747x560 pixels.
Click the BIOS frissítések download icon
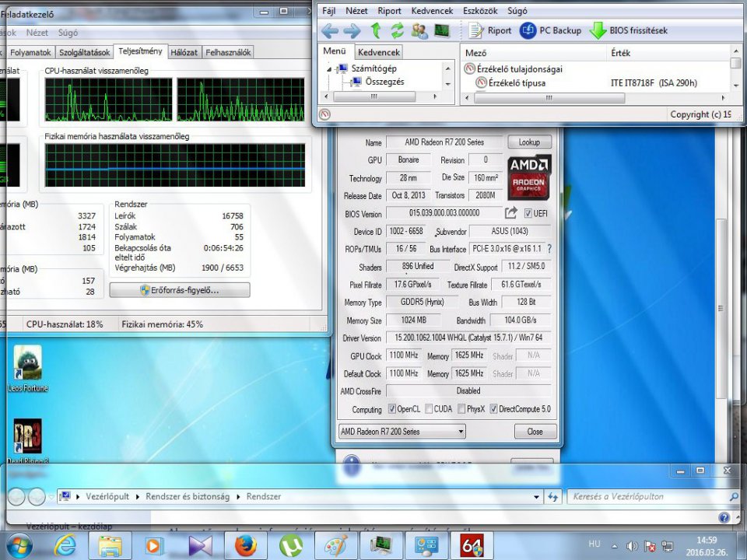pyautogui.click(x=598, y=30)
